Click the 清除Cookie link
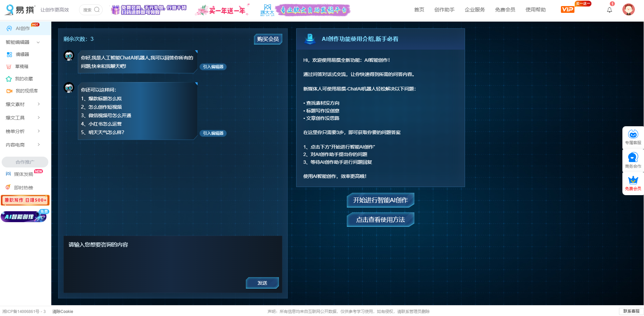Viewport: 644px width, 316px height. 62,312
